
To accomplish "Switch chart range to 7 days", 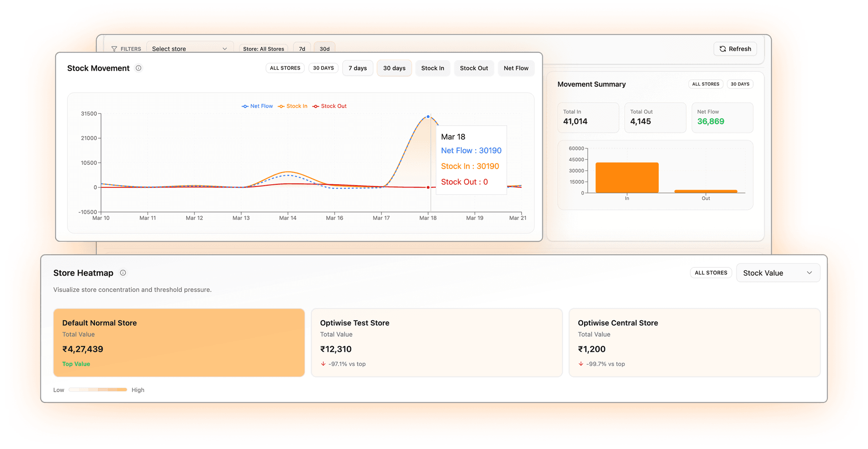I will [358, 68].
